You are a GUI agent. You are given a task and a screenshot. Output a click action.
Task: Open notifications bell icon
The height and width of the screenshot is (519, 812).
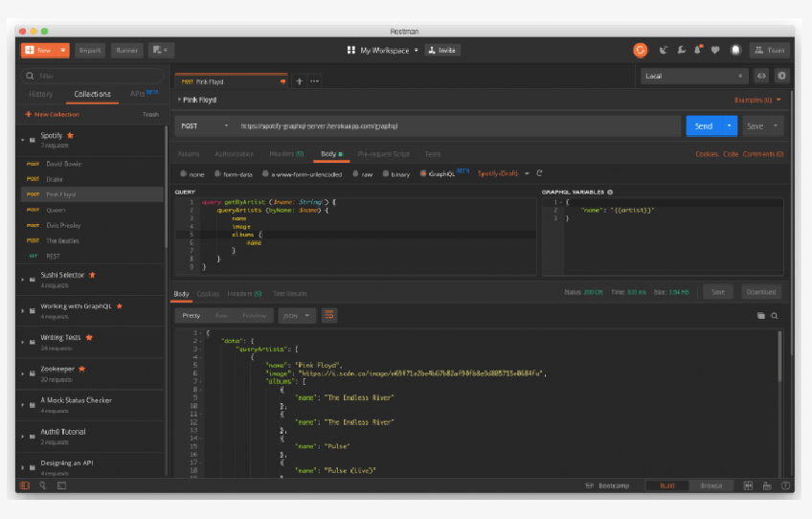click(x=698, y=50)
